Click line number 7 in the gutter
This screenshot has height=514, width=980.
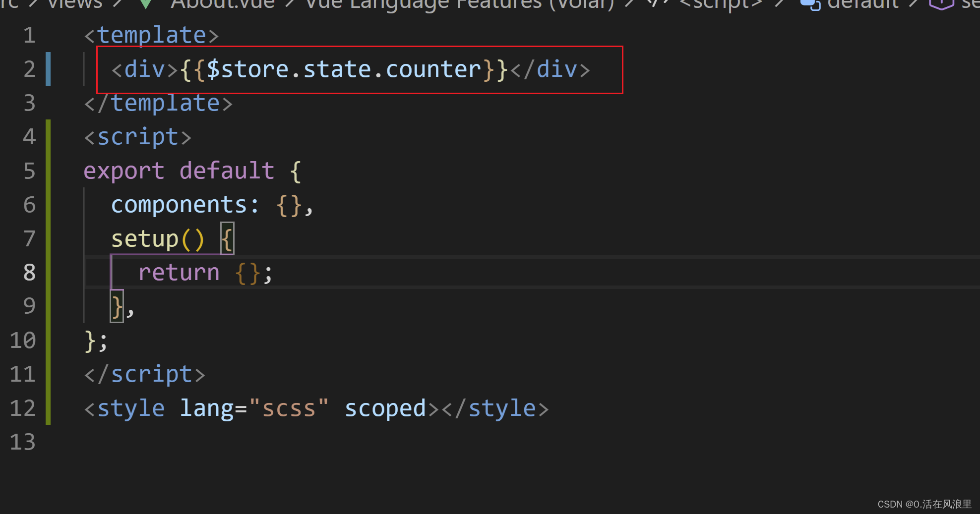[29, 239]
